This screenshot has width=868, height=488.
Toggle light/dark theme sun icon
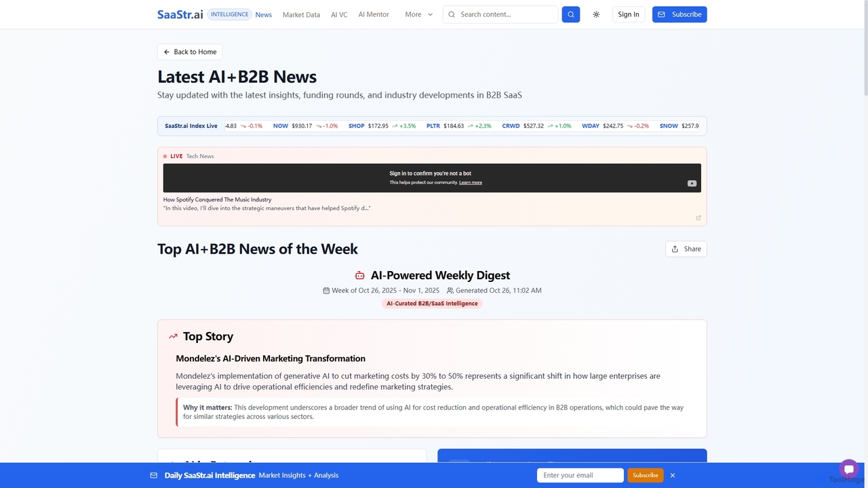[x=596, y=14]
